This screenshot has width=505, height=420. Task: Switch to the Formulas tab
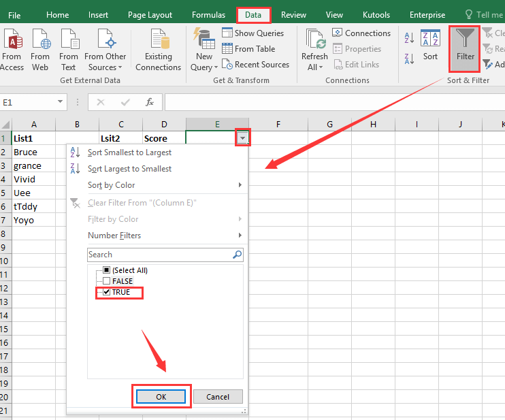tap(208, 15)
